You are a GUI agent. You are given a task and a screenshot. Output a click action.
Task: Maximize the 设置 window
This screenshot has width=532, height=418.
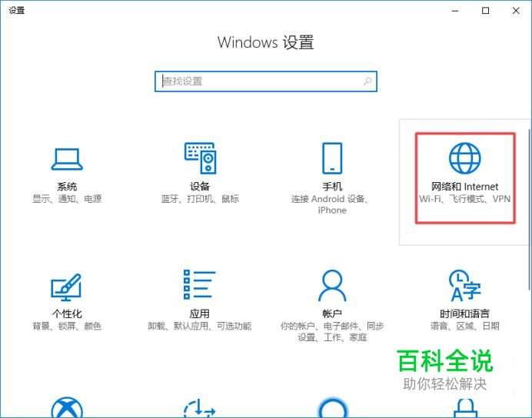[486, 11]
